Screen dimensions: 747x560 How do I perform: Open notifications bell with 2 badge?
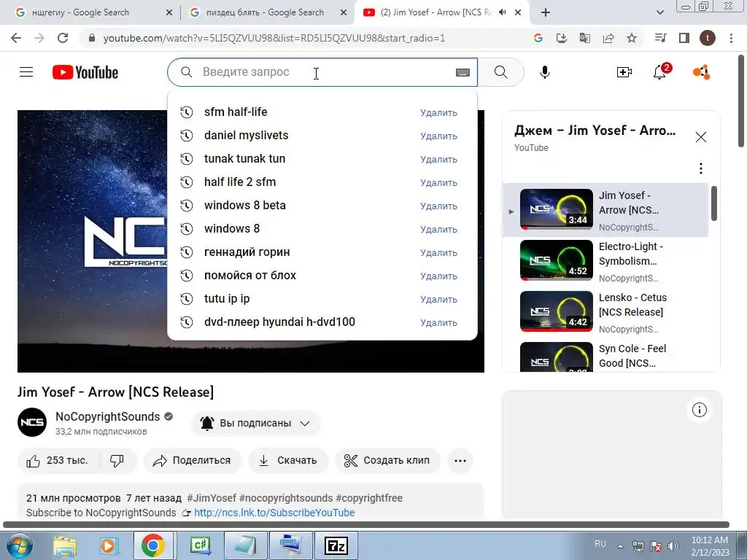661,71
